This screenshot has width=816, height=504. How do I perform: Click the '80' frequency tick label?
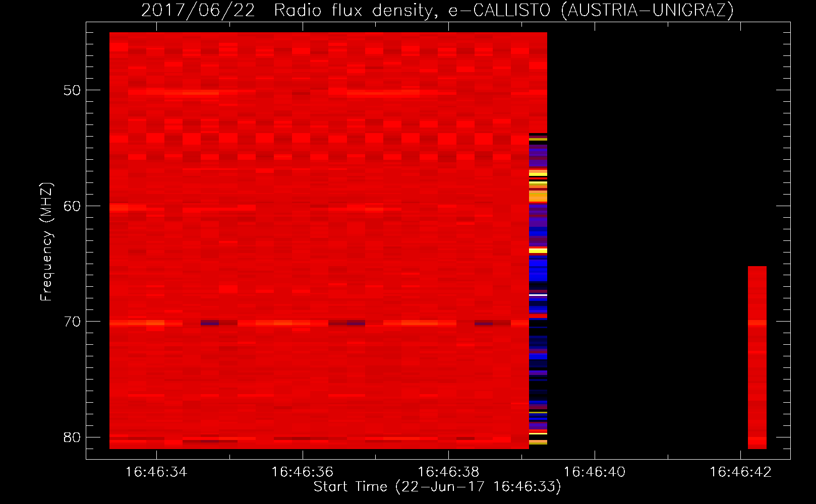72,437
